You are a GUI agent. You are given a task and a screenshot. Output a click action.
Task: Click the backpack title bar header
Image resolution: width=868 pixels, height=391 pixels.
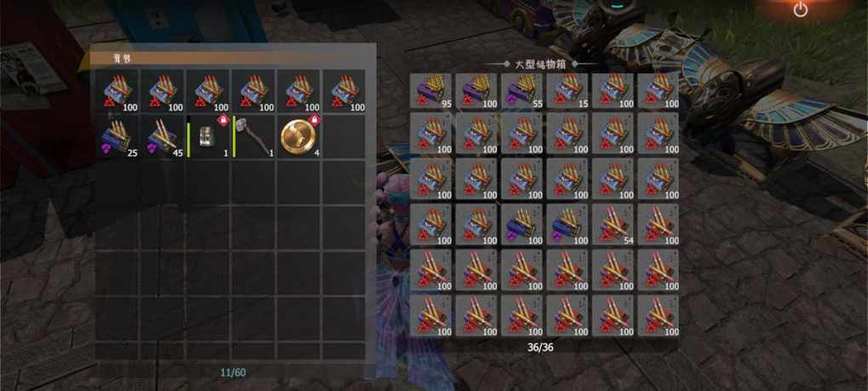click(x=227, y=59)
